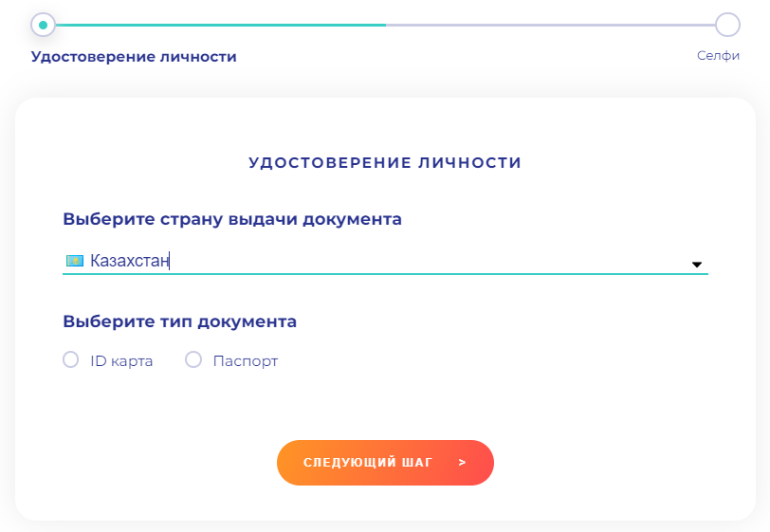Click the teal underline of the country field
The image size is (770, 532).
pos(379,274)
